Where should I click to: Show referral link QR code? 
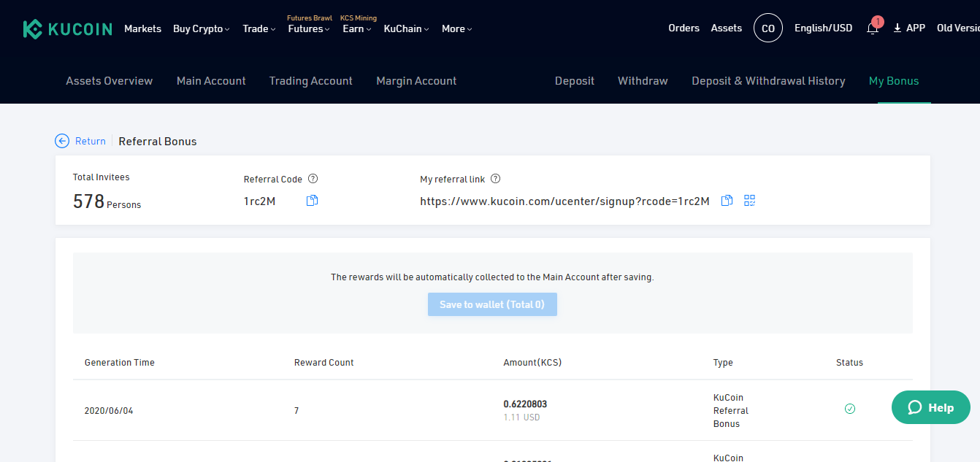click(749, 201)
